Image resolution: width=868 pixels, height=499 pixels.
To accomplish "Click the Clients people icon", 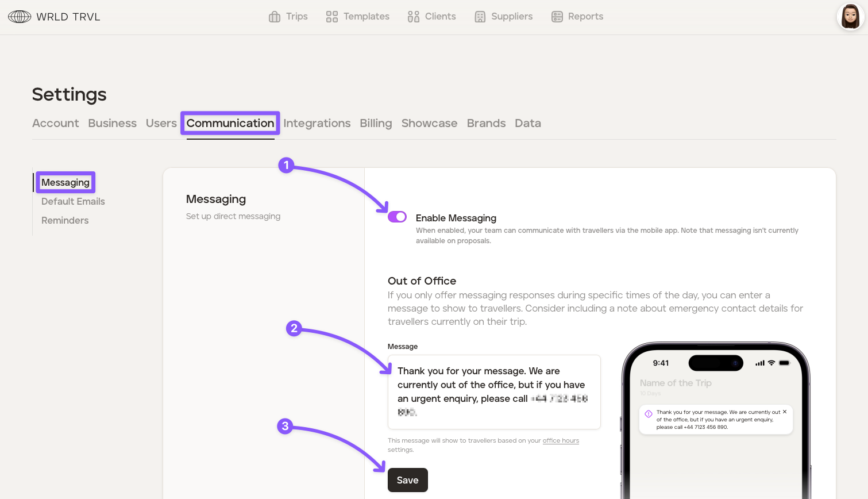I will tap(414, 17).
